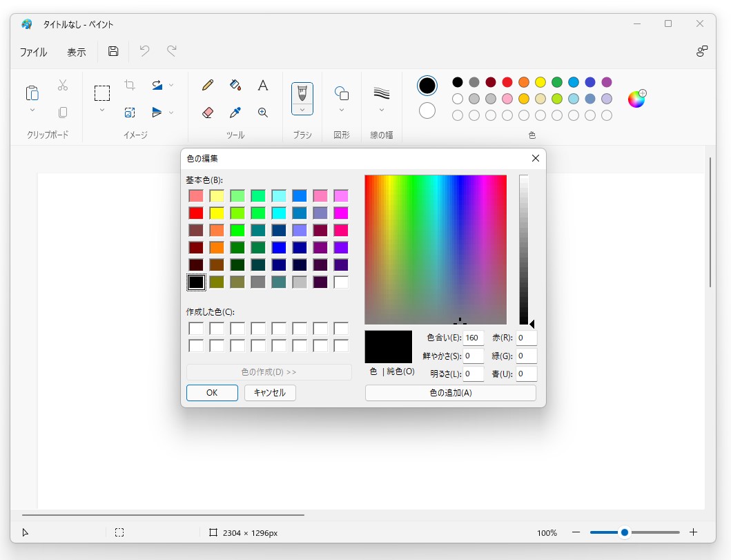Image resolution: width=731 pixels, height=560 pixels.
Task: Click the 赤(R) red value field
Action: click(x=527, y=338)
